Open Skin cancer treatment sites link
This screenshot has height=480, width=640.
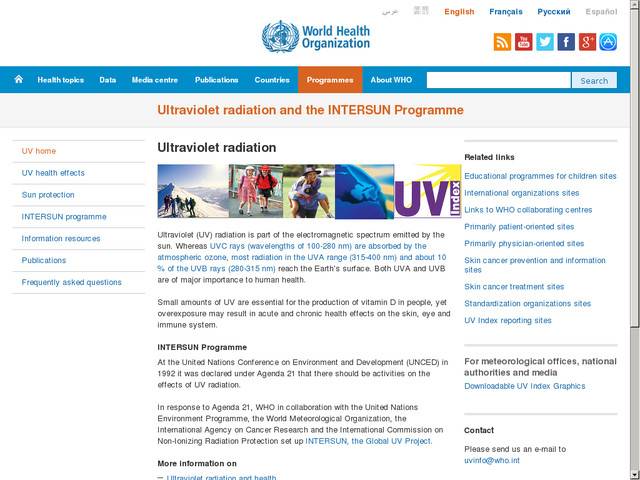tap(514, 287)
